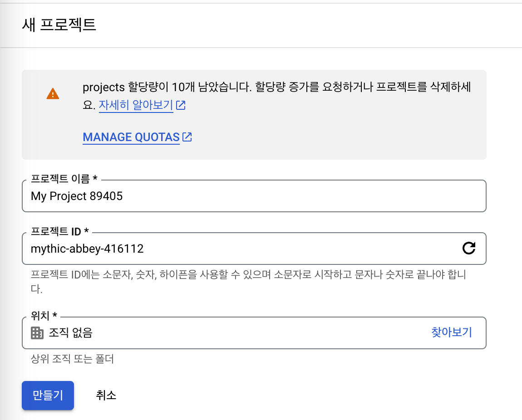Click the external-link icon beside MANAGE QUOTAS
Image resolution: width=522 pixels, height=420 pixels.
187,137
